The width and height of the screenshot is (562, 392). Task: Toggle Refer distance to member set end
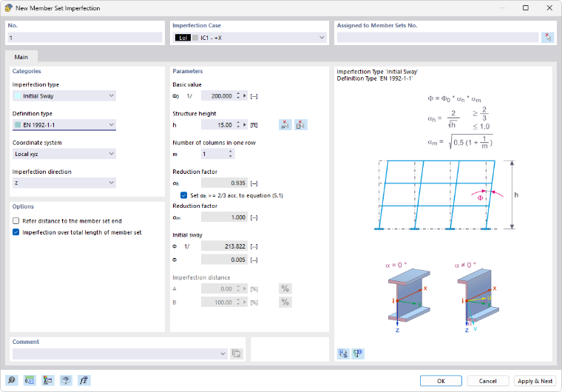(x=16, y=221)
